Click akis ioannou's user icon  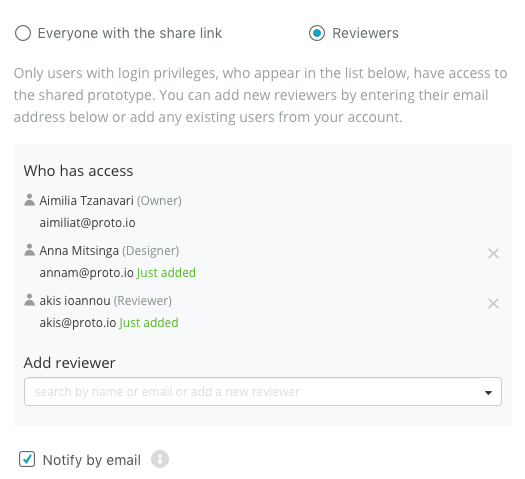29,300
